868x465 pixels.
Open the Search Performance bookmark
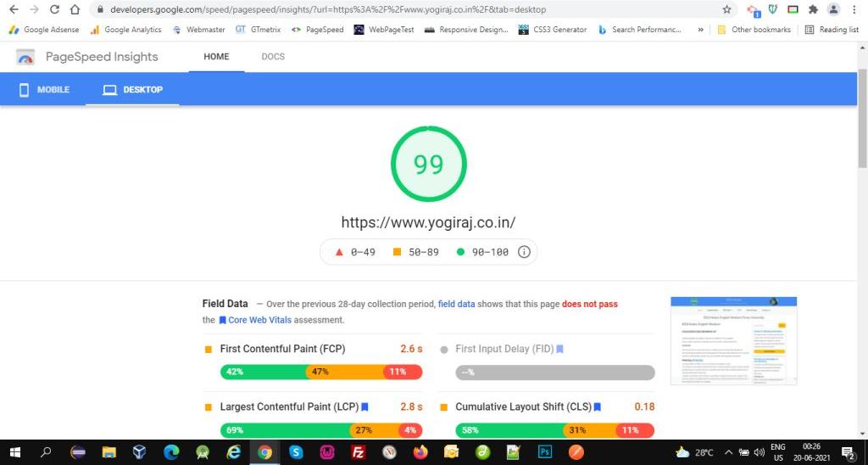[x=640, y=30]
